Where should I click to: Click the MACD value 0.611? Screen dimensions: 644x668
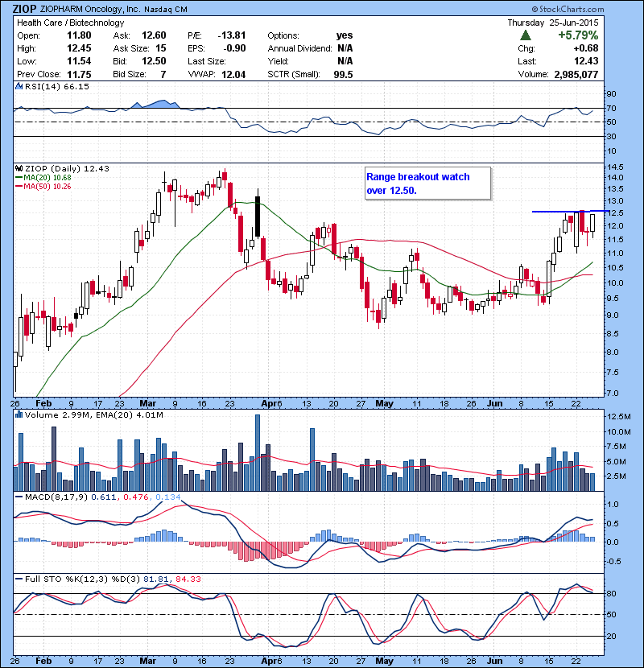click(103, 497)
